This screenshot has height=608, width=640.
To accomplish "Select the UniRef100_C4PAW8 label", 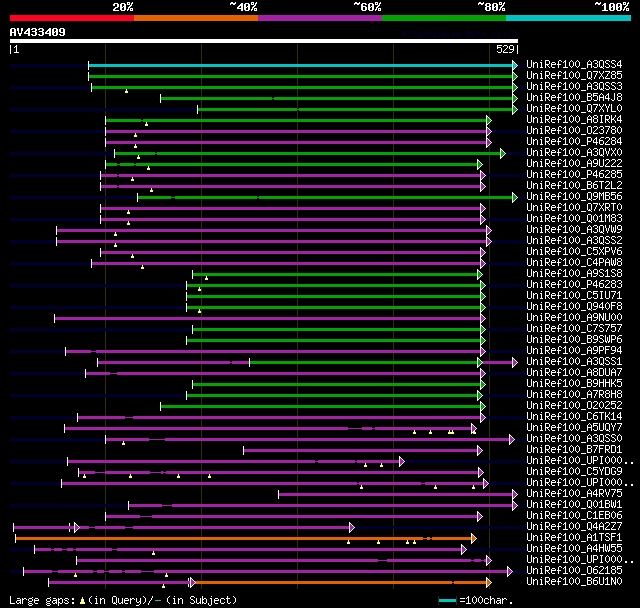I will point(574,263).
